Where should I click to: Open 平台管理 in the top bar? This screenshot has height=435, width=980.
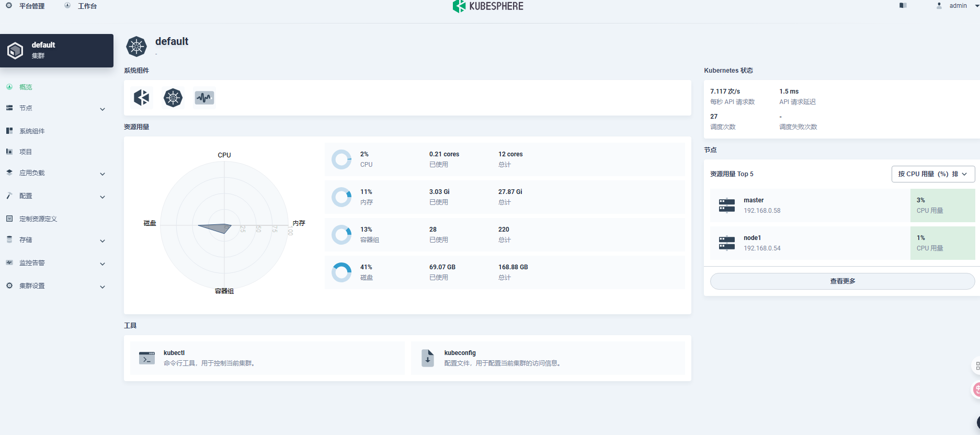(32, 6)
